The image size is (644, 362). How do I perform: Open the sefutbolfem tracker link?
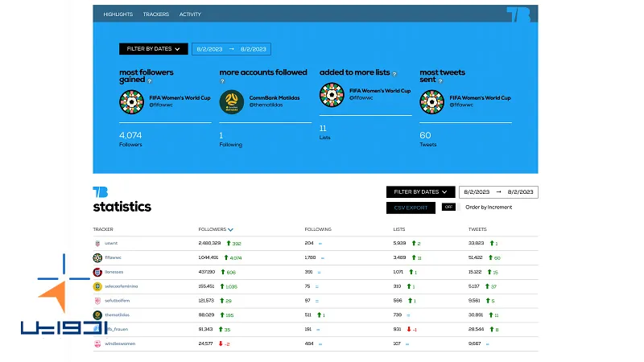tap(117, 300)
